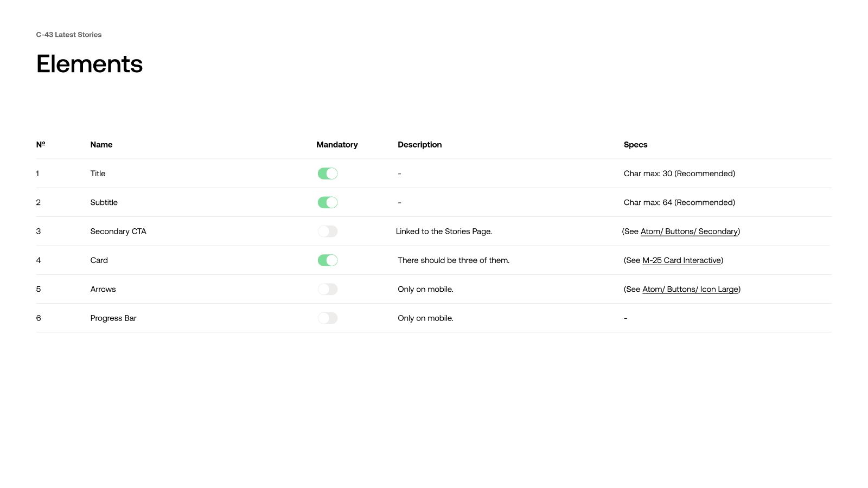Screen dimensions: 868x488
Task: Click row number 6
Action: (38, 318)
